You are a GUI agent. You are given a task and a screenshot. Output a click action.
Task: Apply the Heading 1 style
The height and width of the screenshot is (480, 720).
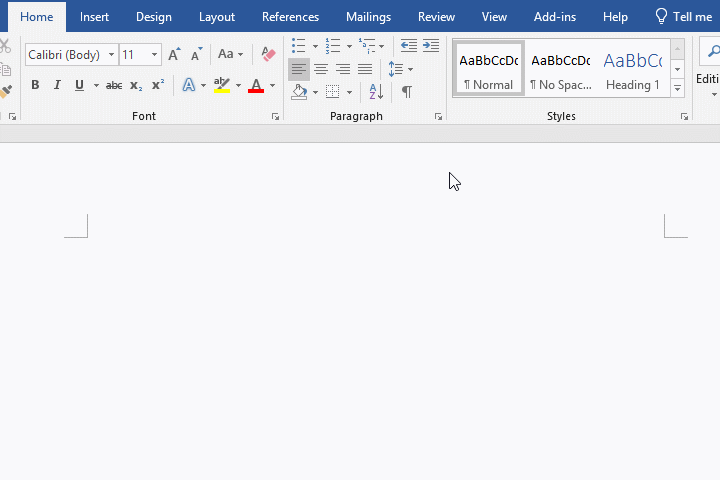point(633,68)
